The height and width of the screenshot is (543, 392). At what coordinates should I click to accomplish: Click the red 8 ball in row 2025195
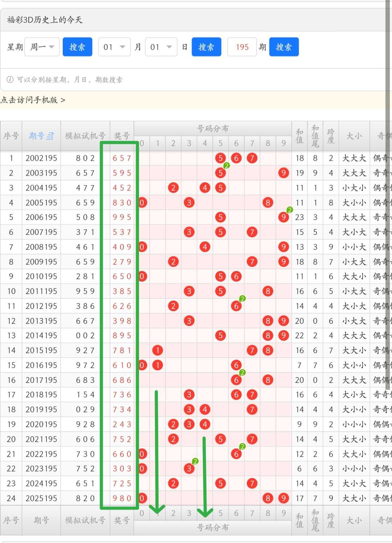tap(268, 498)
